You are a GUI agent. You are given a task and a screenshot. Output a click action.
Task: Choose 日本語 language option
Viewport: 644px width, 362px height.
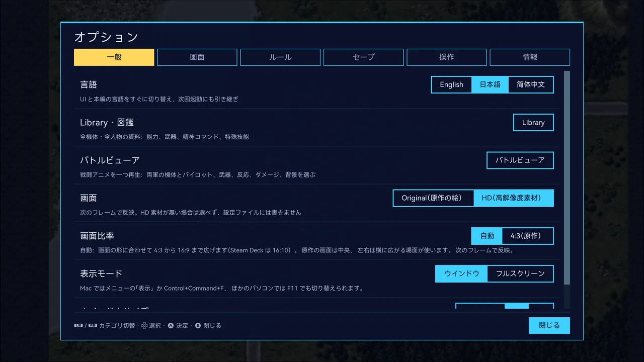(490, 84)
